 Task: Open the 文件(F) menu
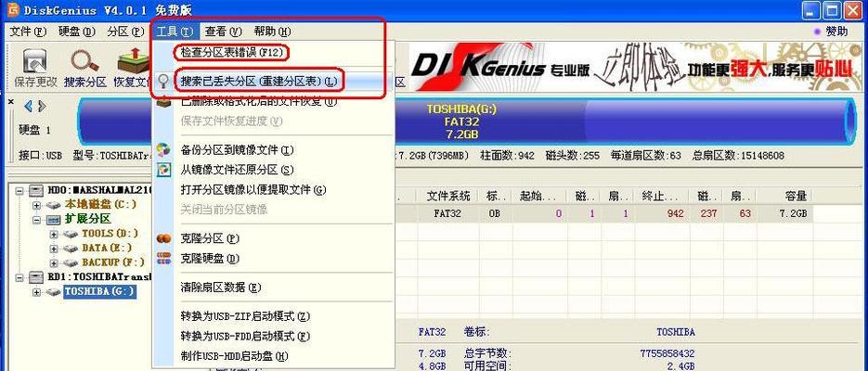click(x=28, y=32)
